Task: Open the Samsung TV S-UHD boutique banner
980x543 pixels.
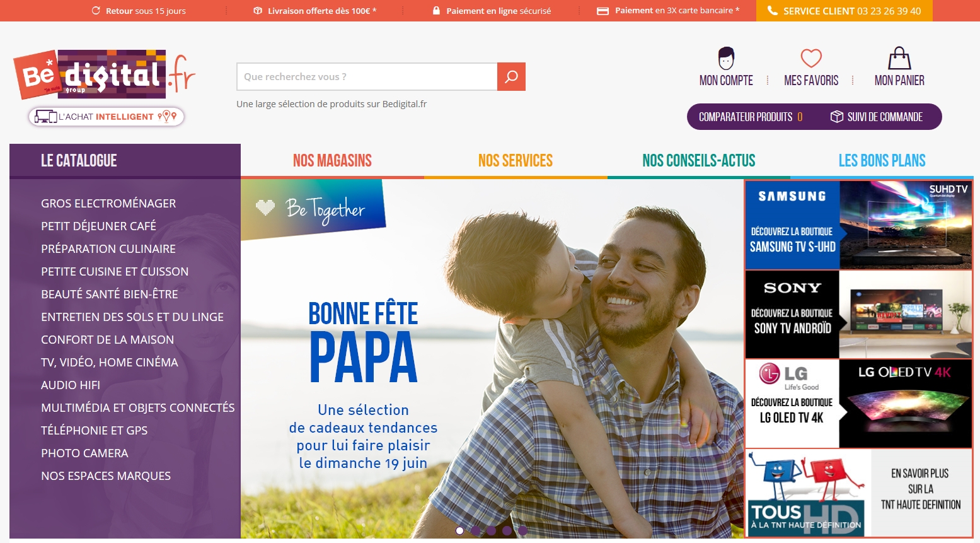Action: point(858,225)
